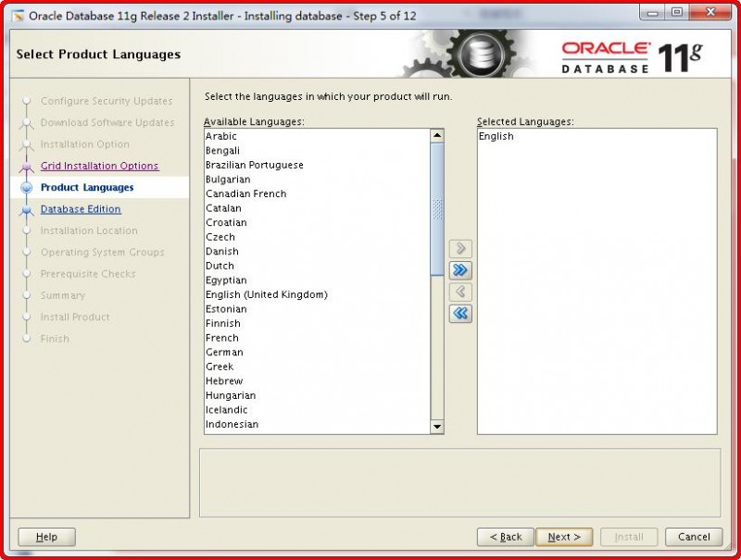
Task: Click the Back button
Action: [x=505, y=537]
